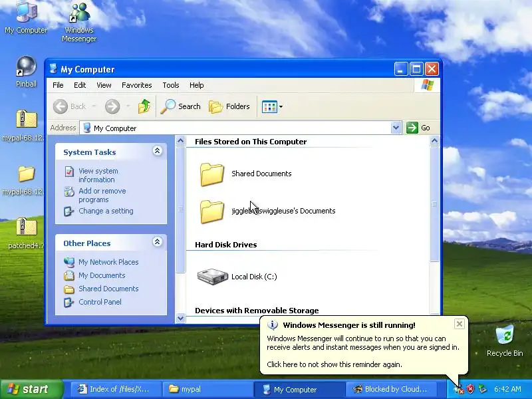Click the Change a setting icon
Image resolution: width=532 pixels, height=399 pixels.
[69, 211]
